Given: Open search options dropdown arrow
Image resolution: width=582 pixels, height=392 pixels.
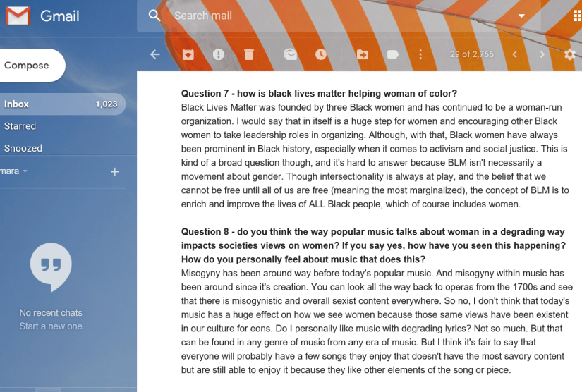Looking at the screenshot, I should coord(521,16).
